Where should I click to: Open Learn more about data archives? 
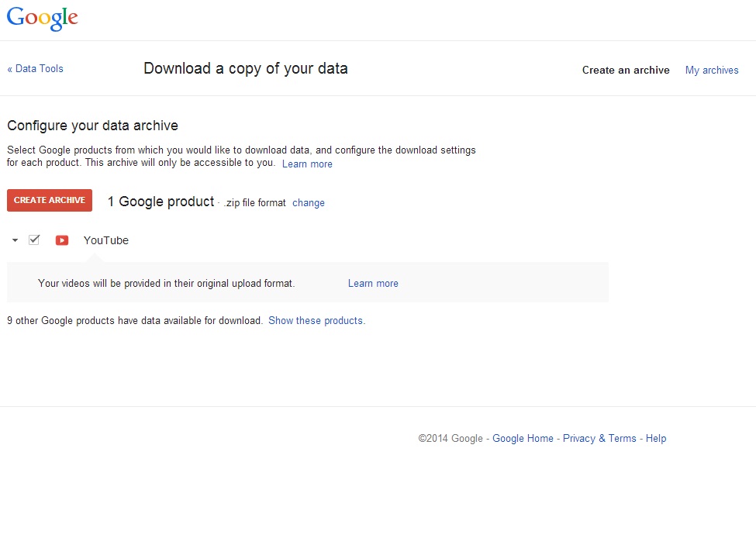(307, 164)
